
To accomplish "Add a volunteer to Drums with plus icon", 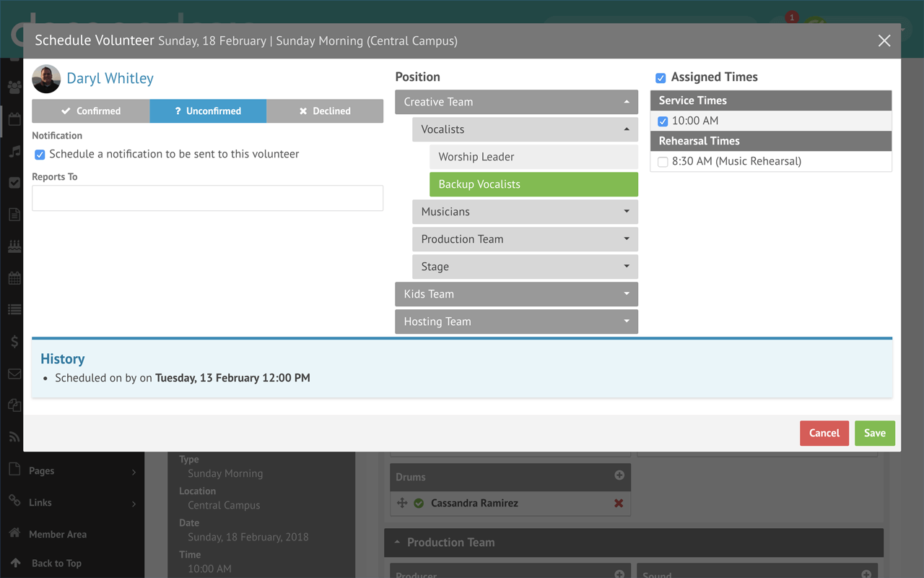I will point(619,475).
